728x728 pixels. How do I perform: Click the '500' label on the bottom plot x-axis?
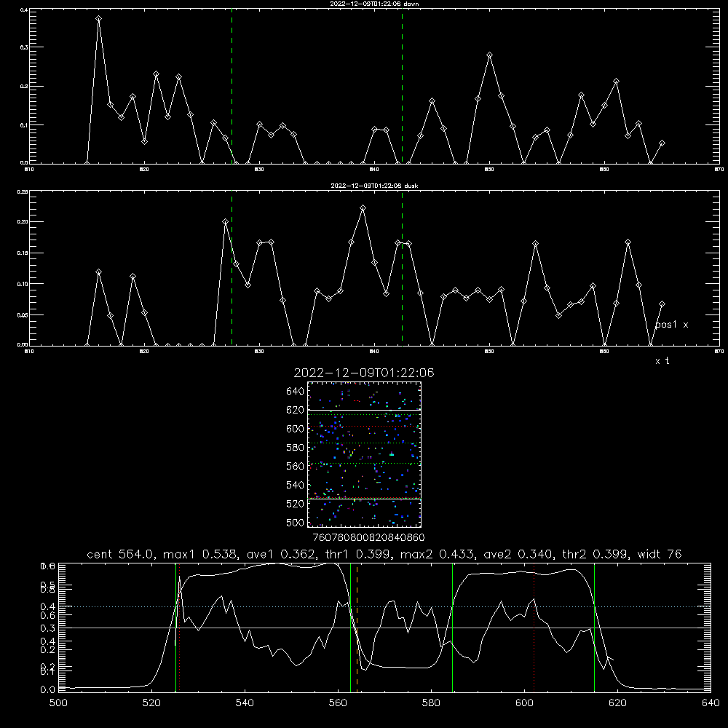(x=58, y=703)
